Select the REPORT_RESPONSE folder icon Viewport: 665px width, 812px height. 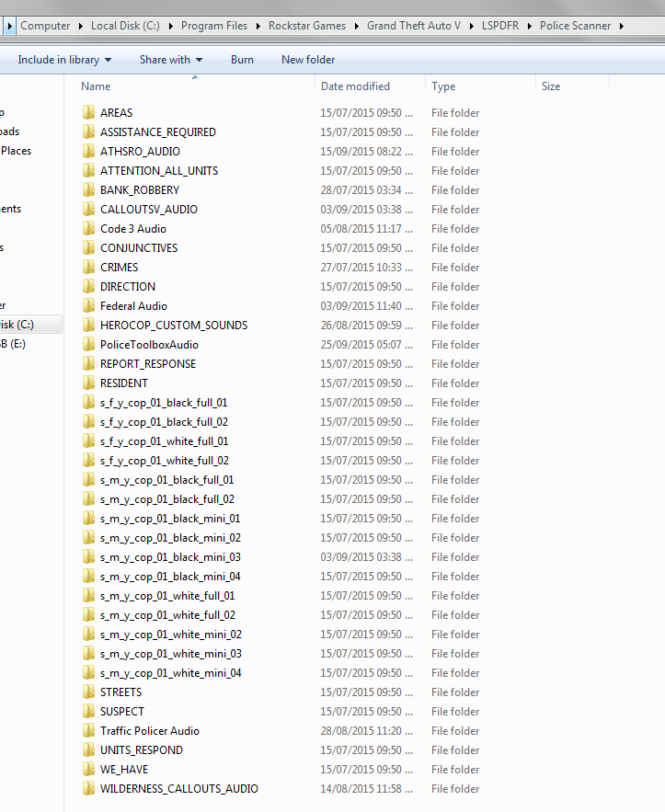(88, 363)
